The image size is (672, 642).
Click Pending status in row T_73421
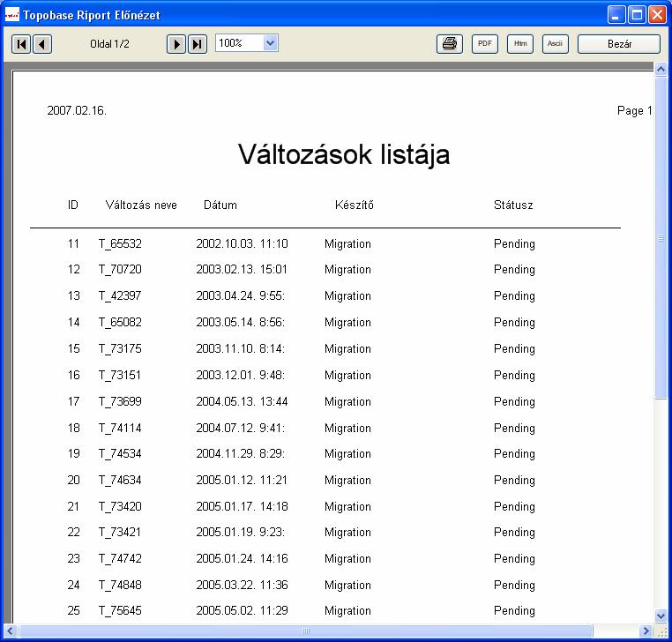click(514, 533)
